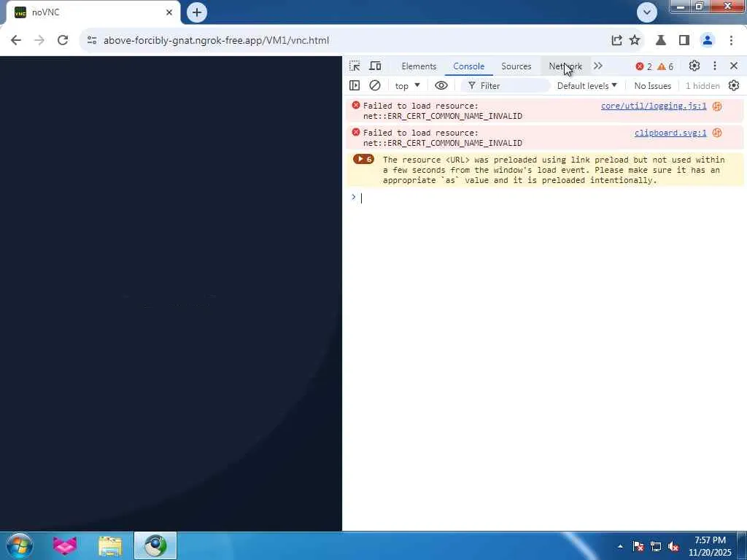This screenshot has width=747, height=560.
Task: Open the core/util/logging.js:1 source link
Action: pyautogui.click(x=654, y=106)
